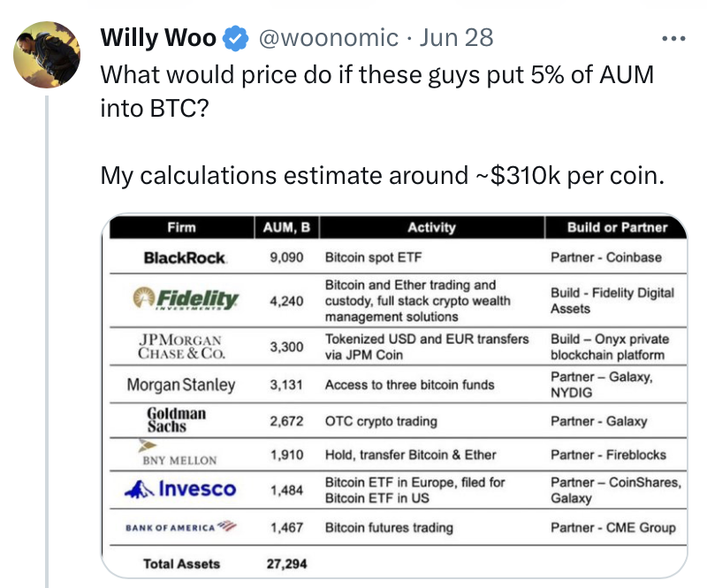
Task: Open the tweet's three-dot more menu
Action: click(673, 38)
